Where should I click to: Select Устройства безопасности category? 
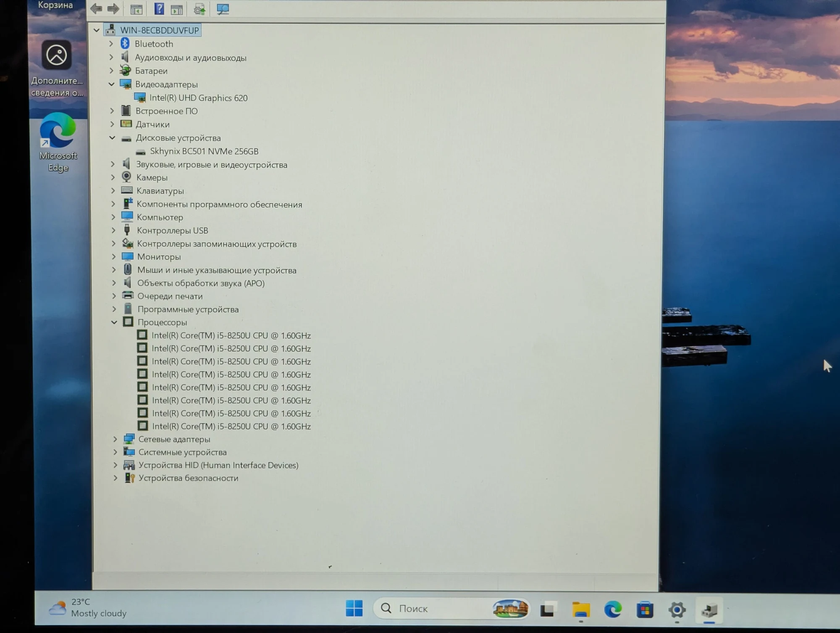coord(188,478)
